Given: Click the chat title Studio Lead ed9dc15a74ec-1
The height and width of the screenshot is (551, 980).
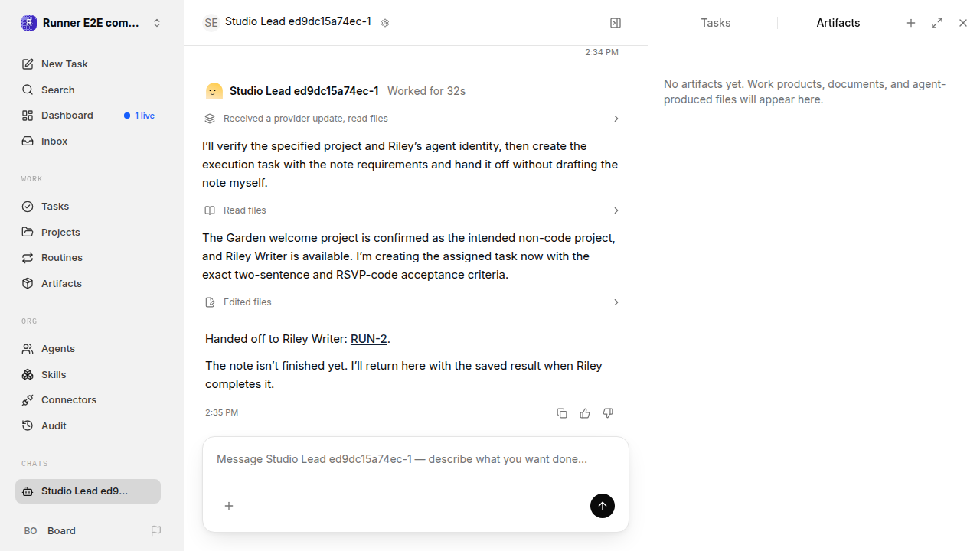Looking at the screenshot, I should [x=298, y=22].
